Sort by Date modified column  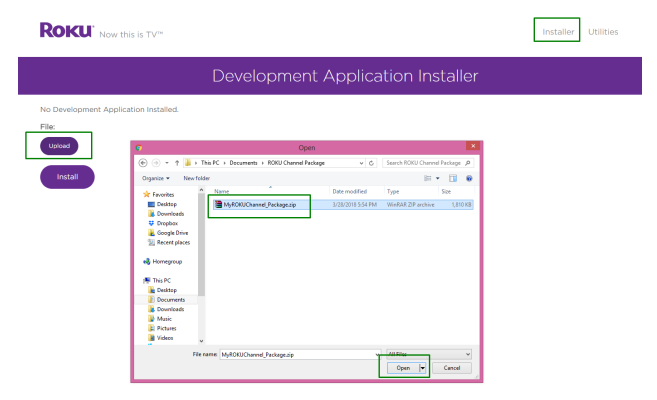point(349,191)
